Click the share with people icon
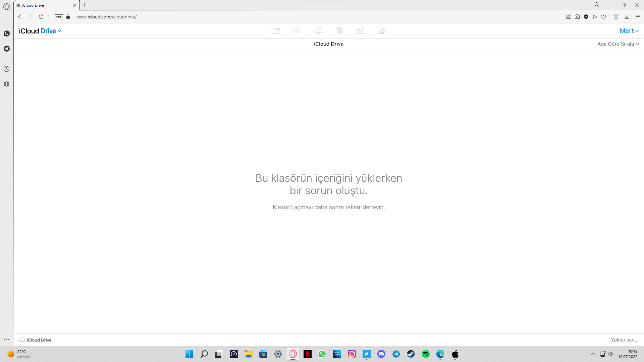644x362 pixels. (x=381, y=31)
